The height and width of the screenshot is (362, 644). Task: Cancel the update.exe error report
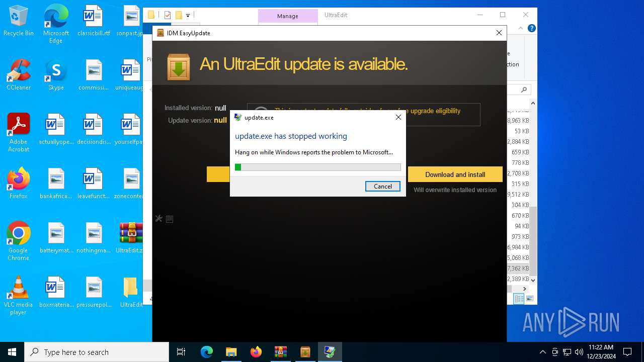click(383, 186)
